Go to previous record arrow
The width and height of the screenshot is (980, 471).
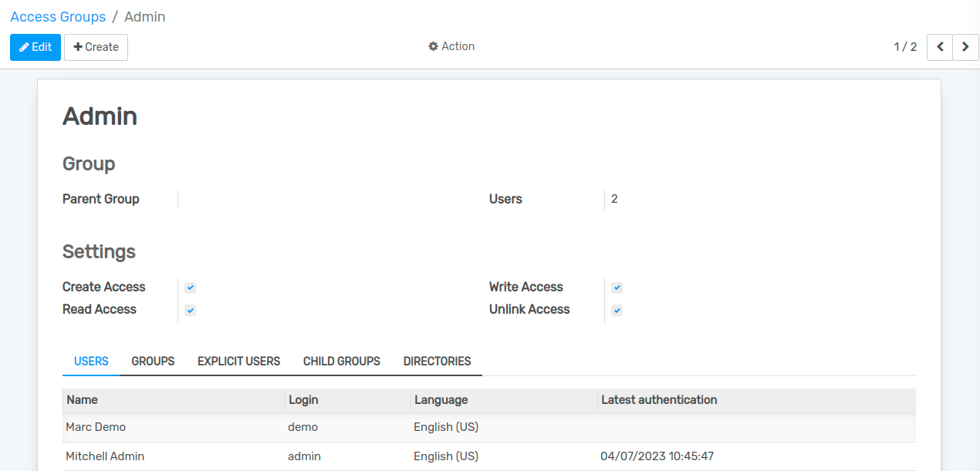pos(939,47)
